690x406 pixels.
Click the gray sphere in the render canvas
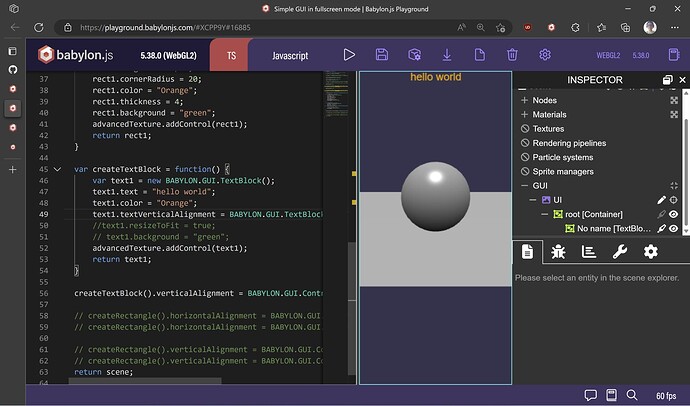436,196
